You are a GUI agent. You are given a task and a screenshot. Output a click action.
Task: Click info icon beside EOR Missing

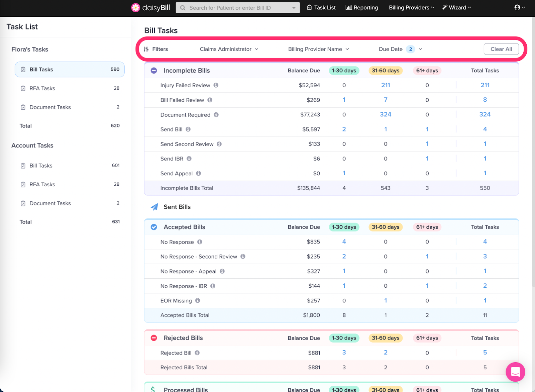point(198,300)
